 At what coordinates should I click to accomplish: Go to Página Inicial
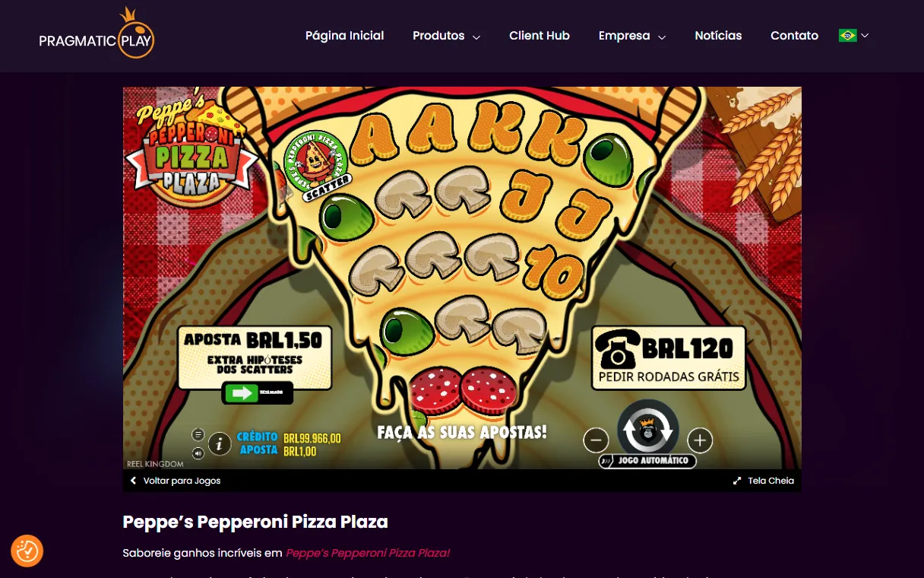[x=344, y=35]
